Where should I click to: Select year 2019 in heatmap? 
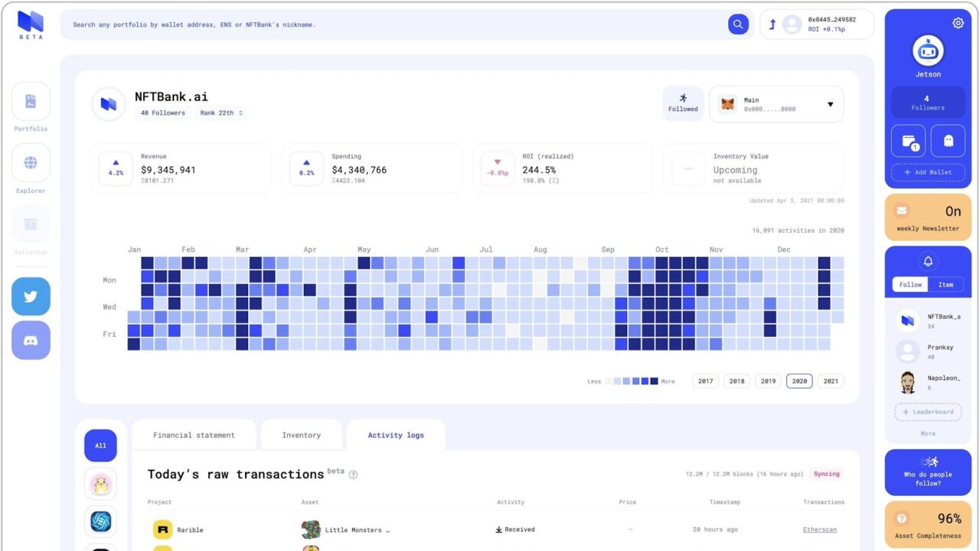[x=768, y=381]
